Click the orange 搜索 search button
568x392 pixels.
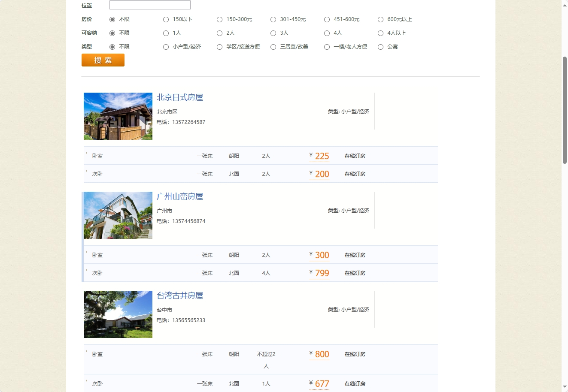click(103, 60)
